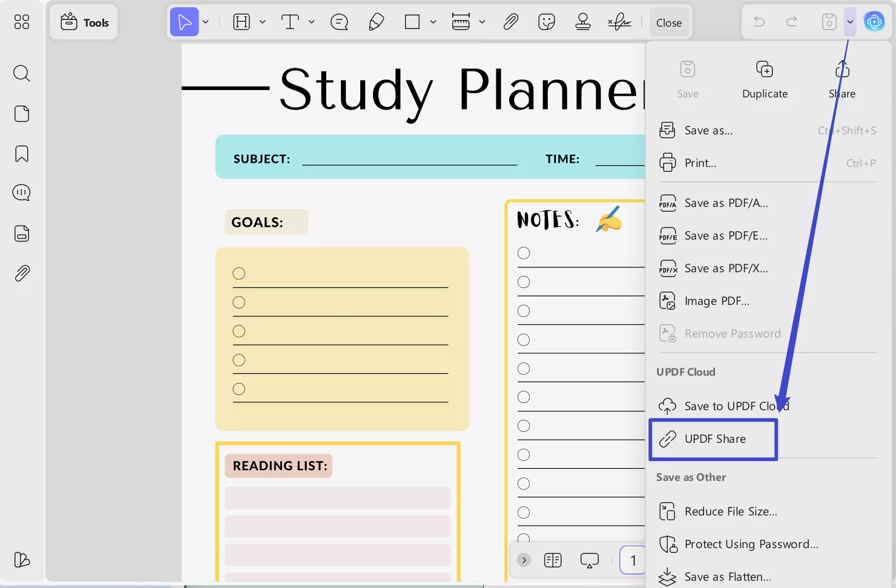Expand the measure tool dropdown arrow
This screenshot has width=896, height=588.
[482, 22]
